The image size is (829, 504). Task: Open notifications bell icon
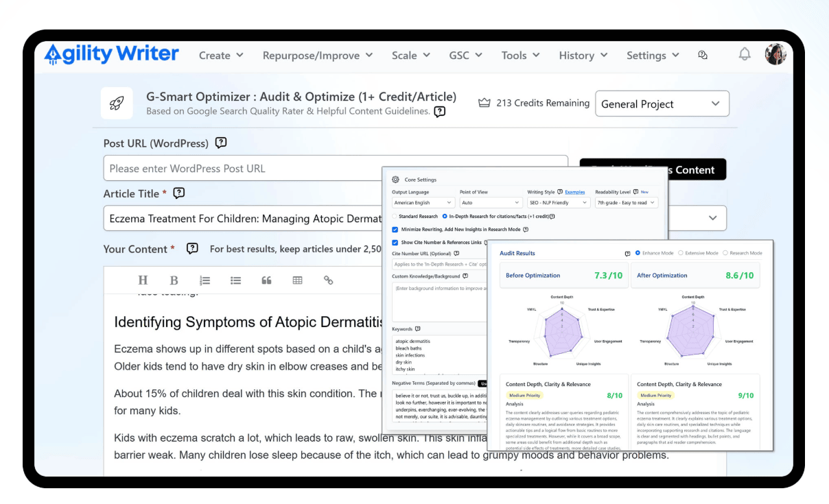744,55
